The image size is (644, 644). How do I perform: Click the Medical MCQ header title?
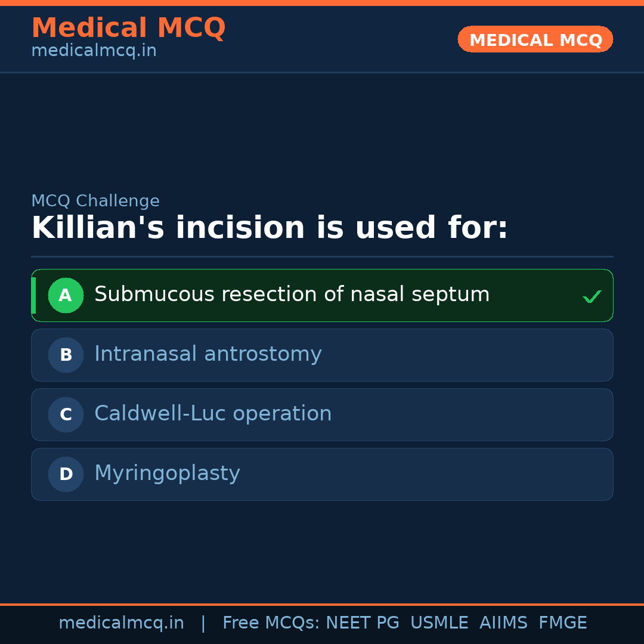point(128,27)
